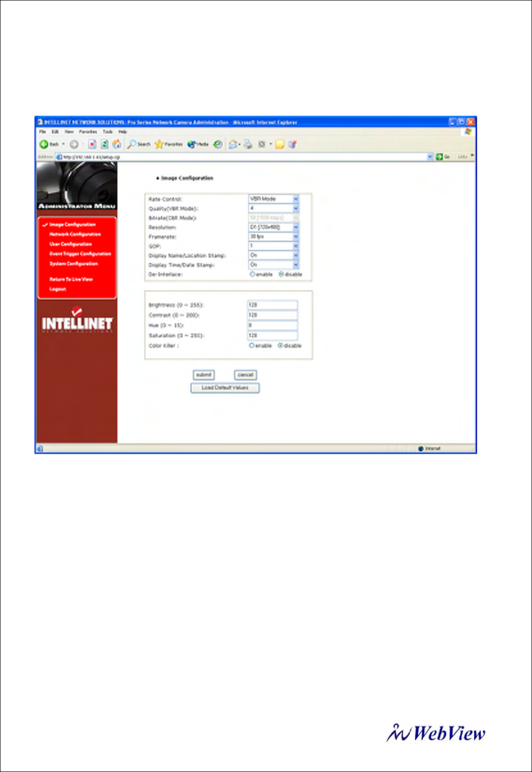Viewport: 532px width, 772px height.
Task: Open Network Configuration in the admin menu
Action: tap(75, 234)
